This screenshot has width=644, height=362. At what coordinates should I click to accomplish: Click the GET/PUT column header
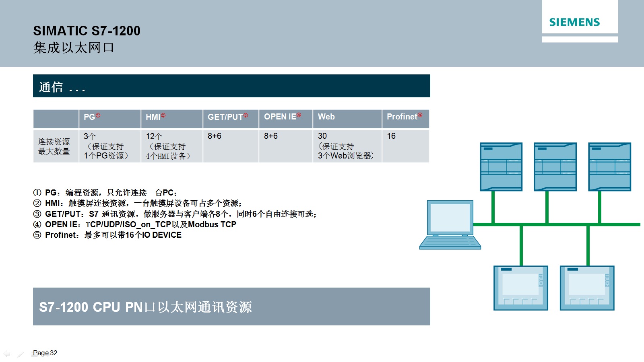[231, 119]
